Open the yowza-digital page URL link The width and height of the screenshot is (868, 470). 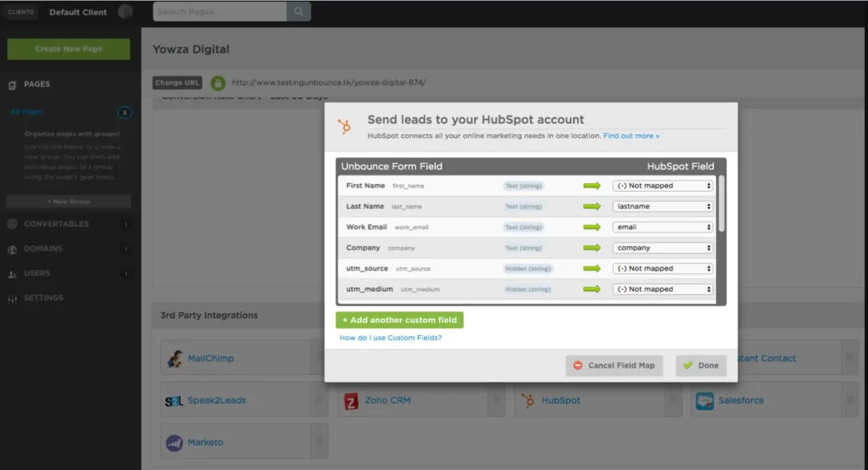[x=329, y=82]
